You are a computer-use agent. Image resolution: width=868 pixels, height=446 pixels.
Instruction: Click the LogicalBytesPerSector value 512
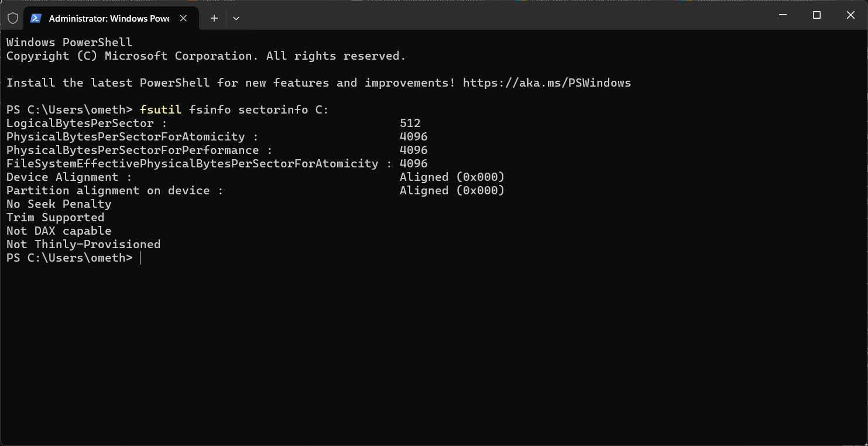point(410,123)
